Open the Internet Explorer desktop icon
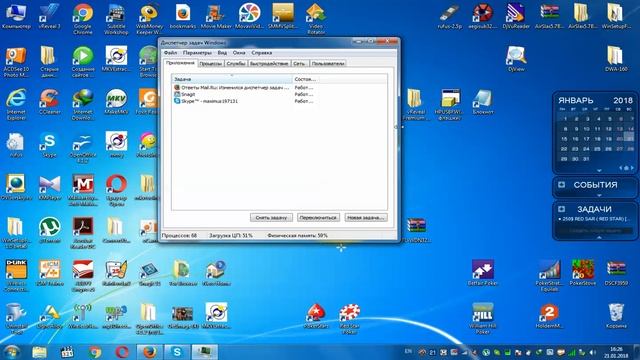This screenshot has height=360, width=640. point(16,104)
